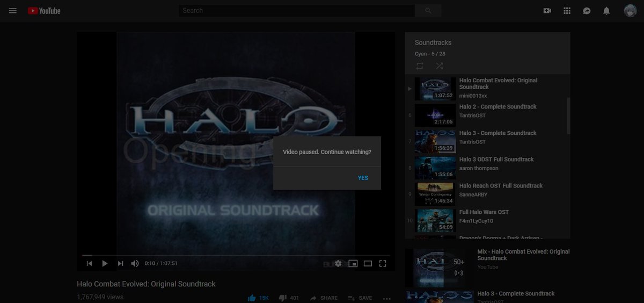Viewport: 644px width, 303px height.
Task: Open Halo 2 thumbnail 2:17:05
Action: click(x=435, y=115)
